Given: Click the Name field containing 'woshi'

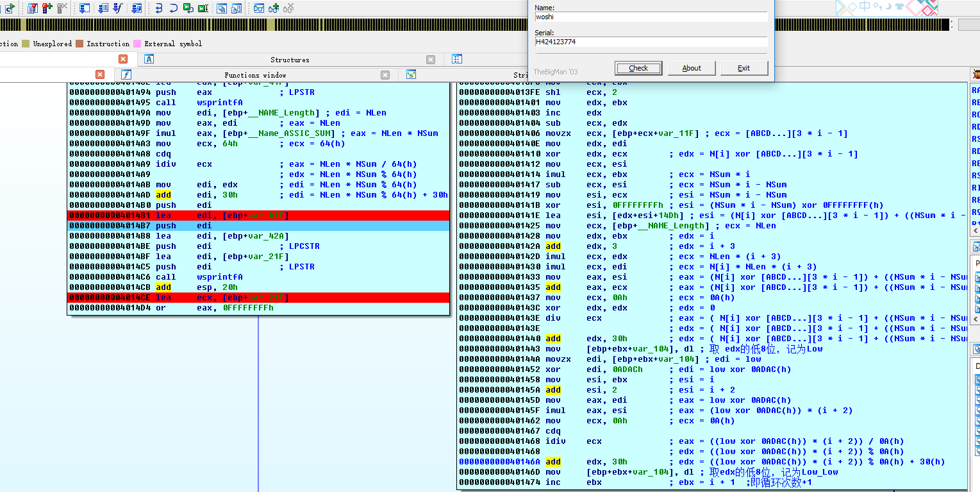Looking at the screenshot, I should coord(651,17).
